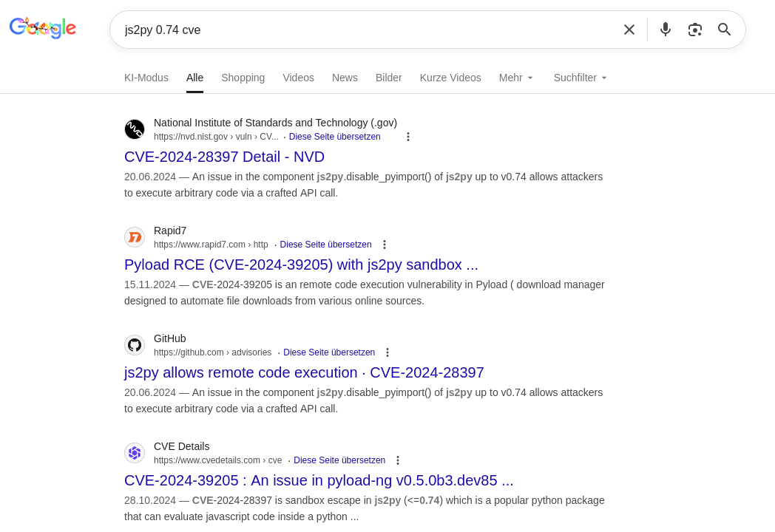Select the News tab
This screenshot has width=775, height=532.
click(345, 78)
